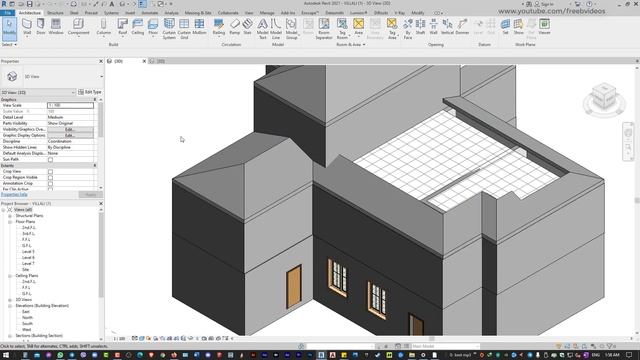Switch to the Modify ribbon tab
This screenshot has width=640, height=360.
tap(418, 13)
